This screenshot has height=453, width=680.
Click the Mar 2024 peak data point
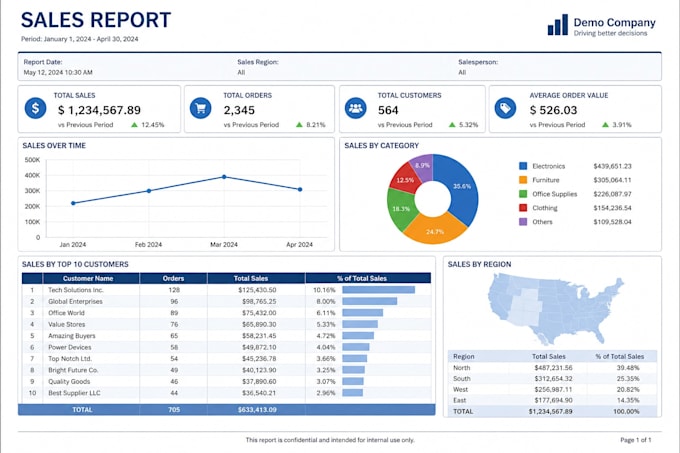click(x=224, y=177)
